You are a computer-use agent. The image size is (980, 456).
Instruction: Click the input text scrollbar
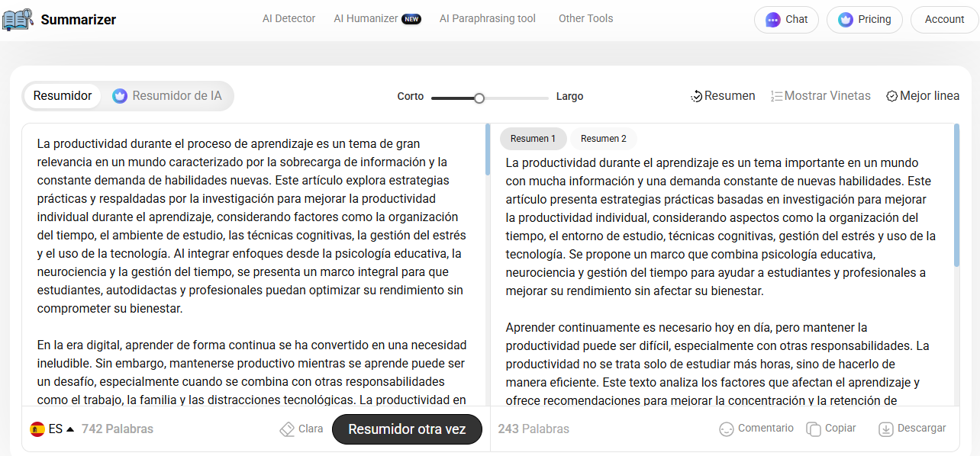point(488,150)
